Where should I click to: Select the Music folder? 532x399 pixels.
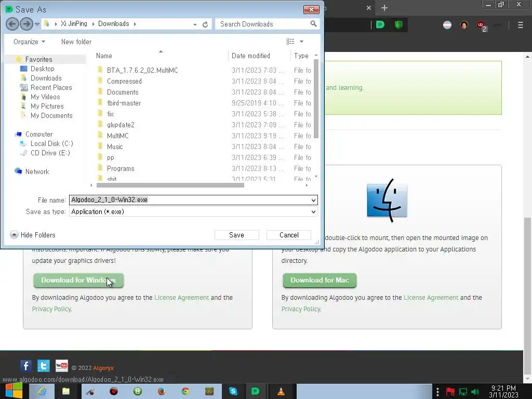coord(115,147)
